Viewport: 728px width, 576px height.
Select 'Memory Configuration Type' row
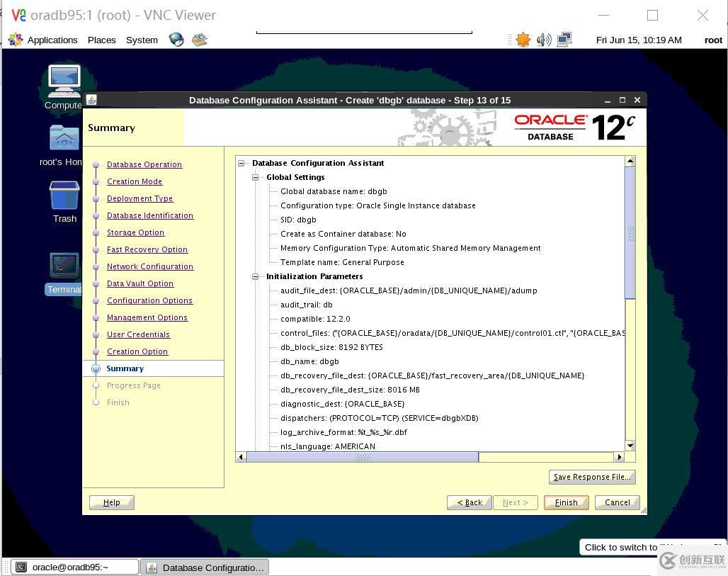(x=411, y=249)
